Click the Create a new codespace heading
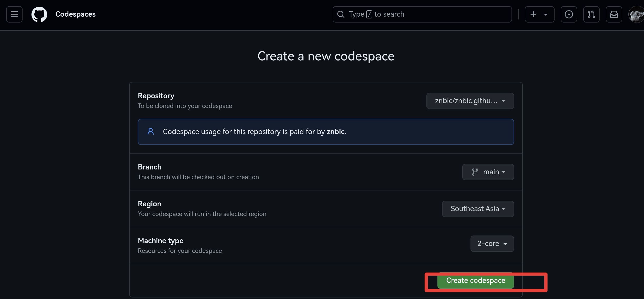Viewport: 644px width, 299px height. (326, 56)
